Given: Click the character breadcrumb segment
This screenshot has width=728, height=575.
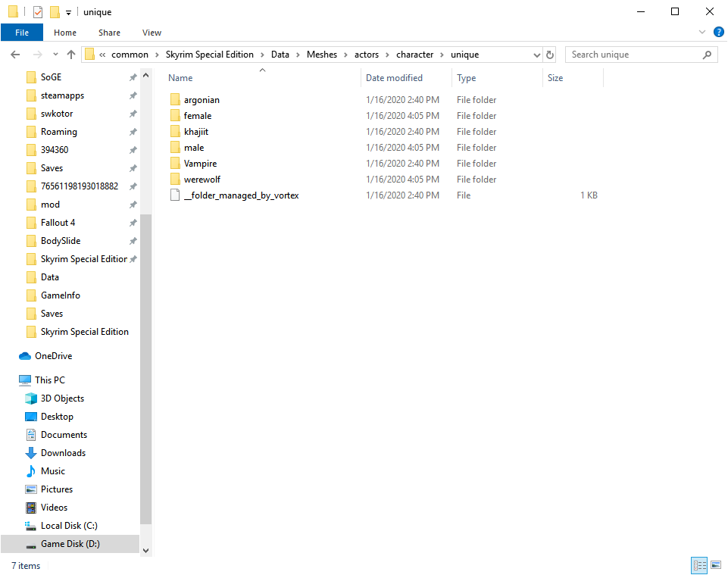Looking at the screenshot, I should [414, 55].
